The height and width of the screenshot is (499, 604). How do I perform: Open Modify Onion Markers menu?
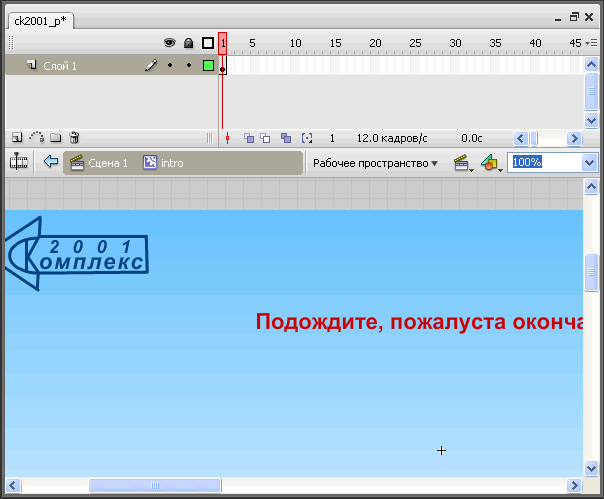click(307, 138)
